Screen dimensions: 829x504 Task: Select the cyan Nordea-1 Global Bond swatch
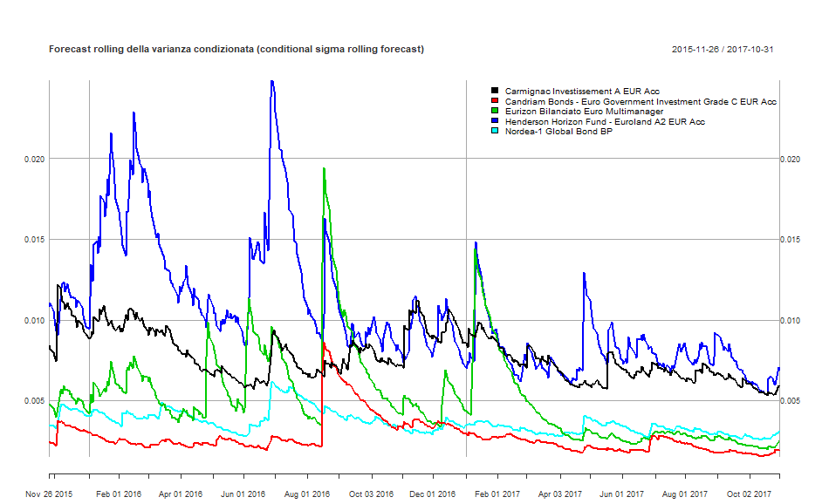495,131
